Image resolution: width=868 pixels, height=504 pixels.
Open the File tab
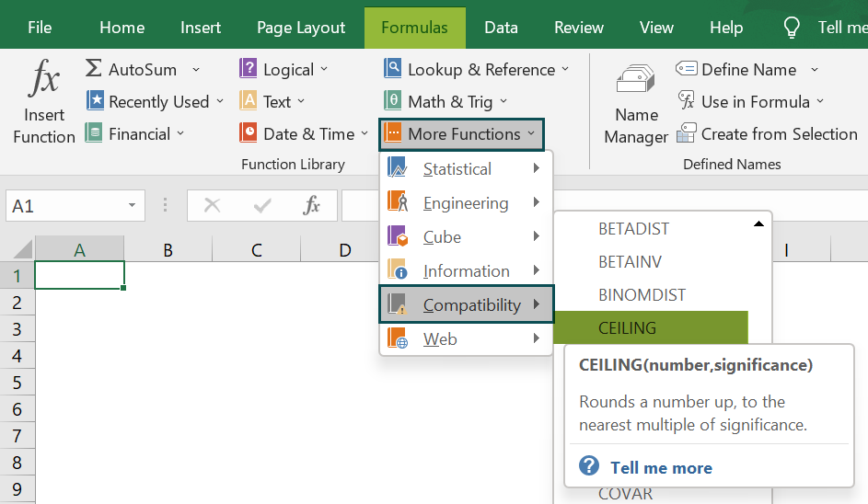click(x=40, y=28)
